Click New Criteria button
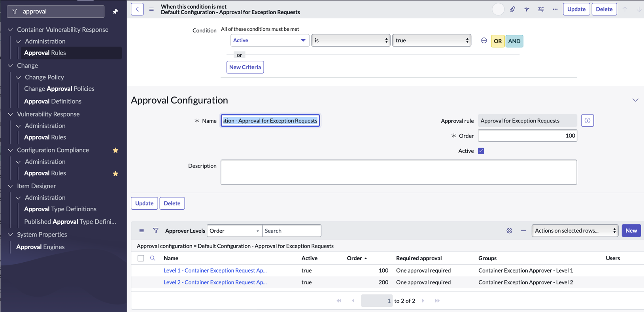 click(x=245, y=67)
